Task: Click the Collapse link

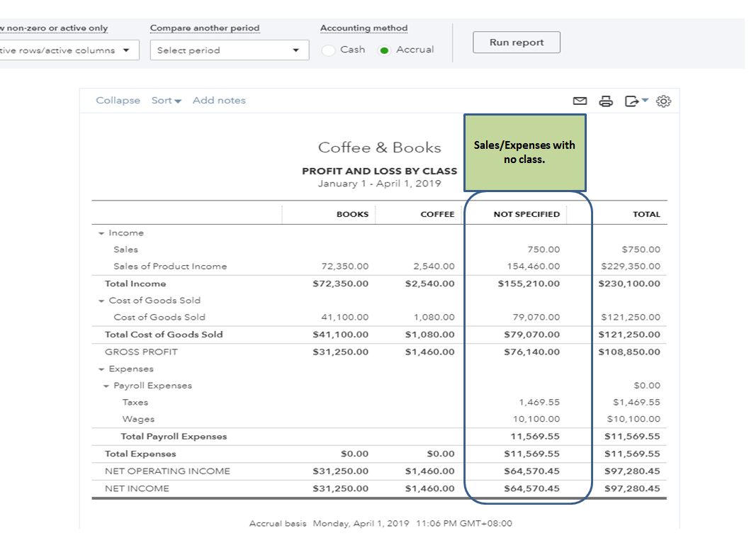Action: coord(118,101)
